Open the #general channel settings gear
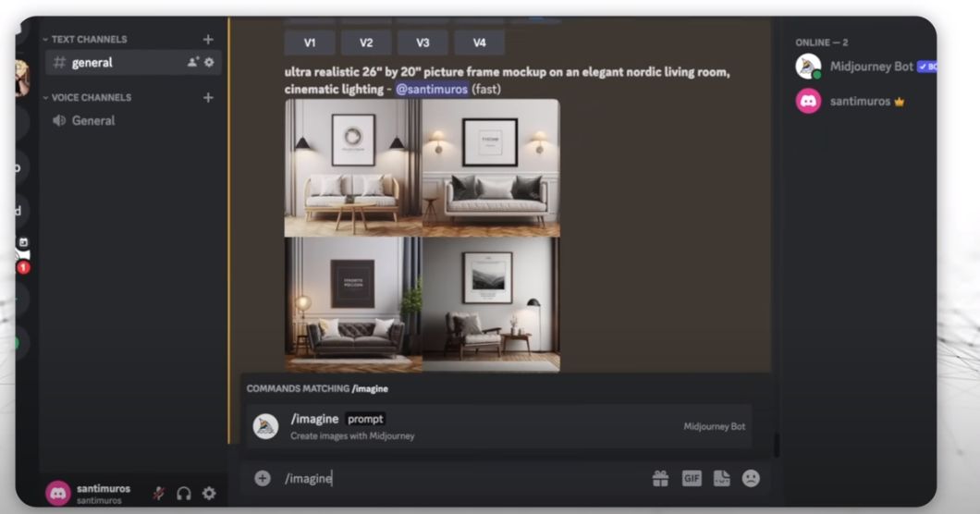The width and height of the screenshot is (980, 514). [x=209, y=63]
